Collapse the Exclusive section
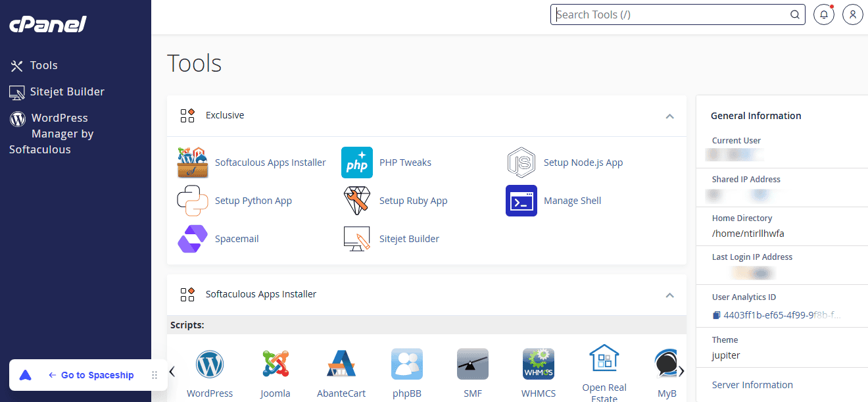This screenshot has height=402, width=868. click(669, 116)
